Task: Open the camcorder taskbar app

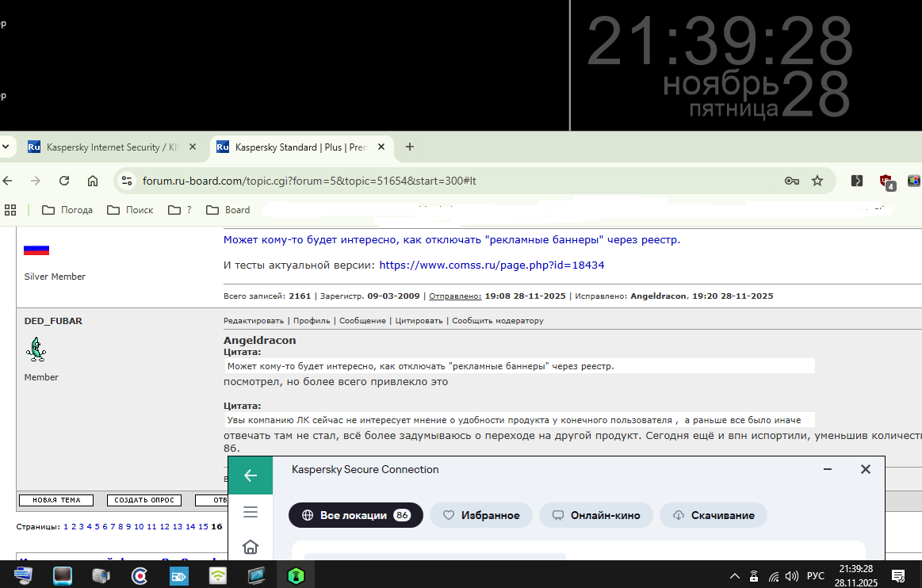Action: click(101, 575)
